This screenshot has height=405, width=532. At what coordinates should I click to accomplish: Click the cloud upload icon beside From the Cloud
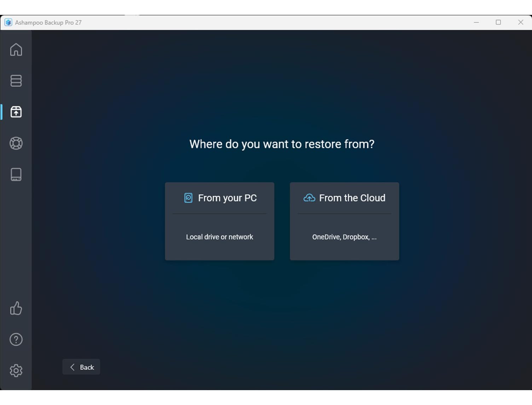click(309, 198)
